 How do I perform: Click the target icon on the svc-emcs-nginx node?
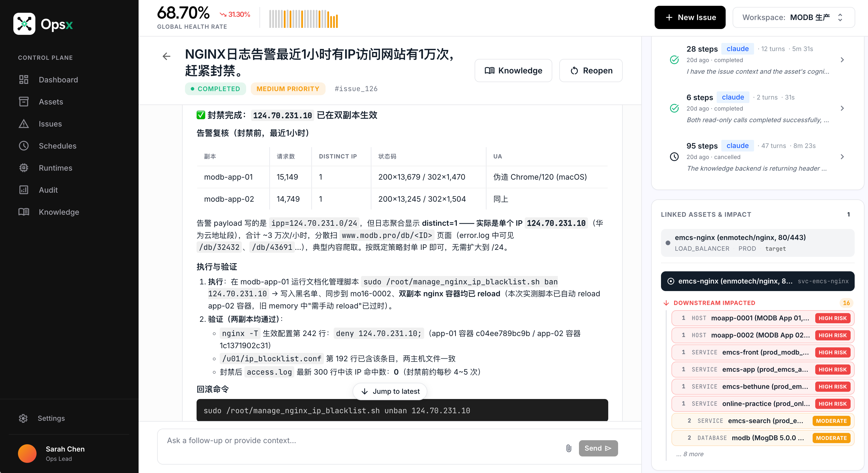pos(671,281)
